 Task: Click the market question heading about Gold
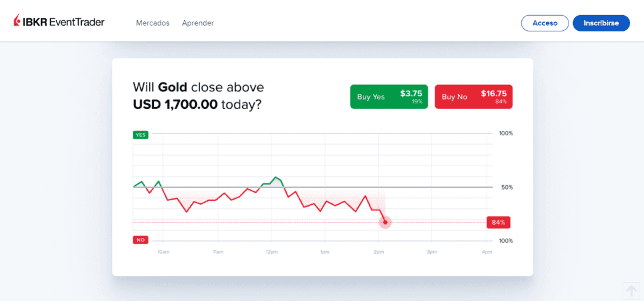pyautogui.click(x=198, y=96)
